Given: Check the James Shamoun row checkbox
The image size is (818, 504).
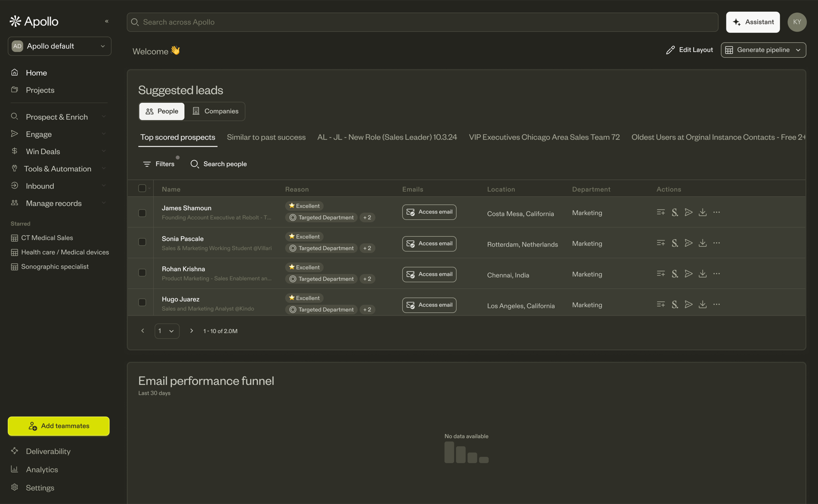Looking at the screenshot, I should pyautogui.click(x=142, y=213).
